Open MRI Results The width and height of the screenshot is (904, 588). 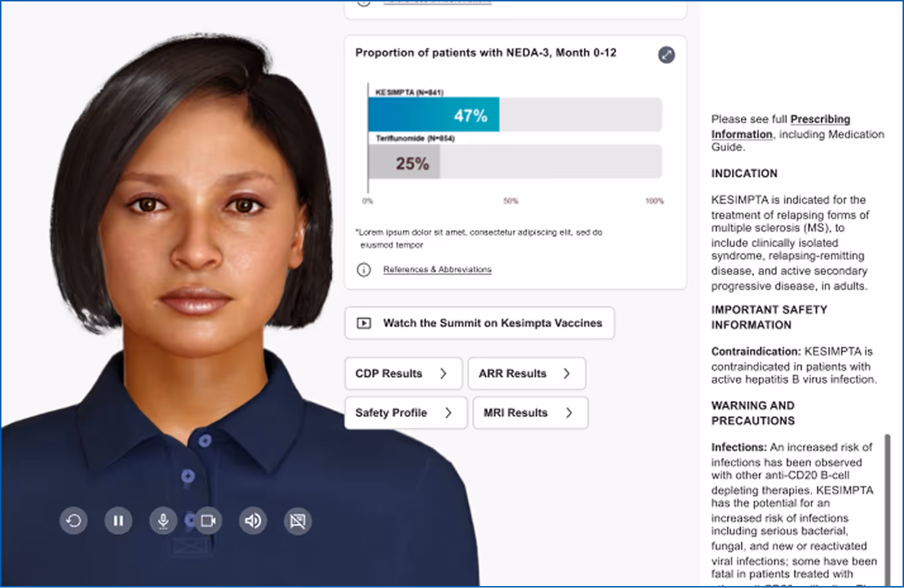pos(530,413)
